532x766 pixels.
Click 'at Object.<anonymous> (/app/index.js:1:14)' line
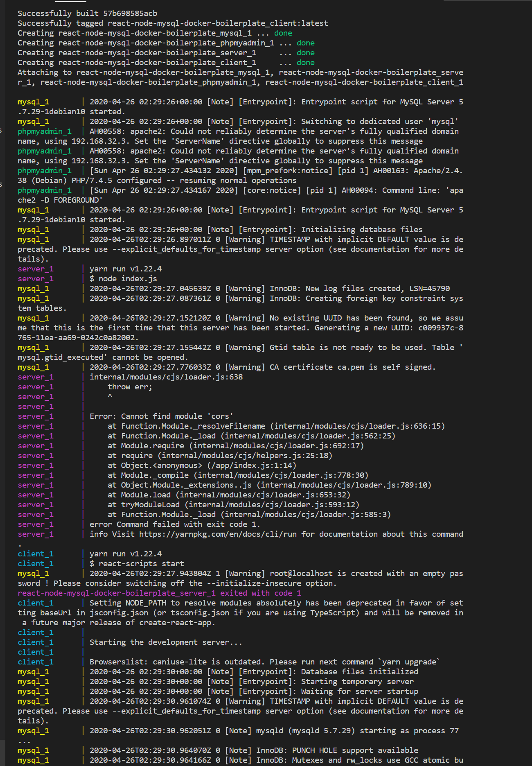click(x=202, y=465)
